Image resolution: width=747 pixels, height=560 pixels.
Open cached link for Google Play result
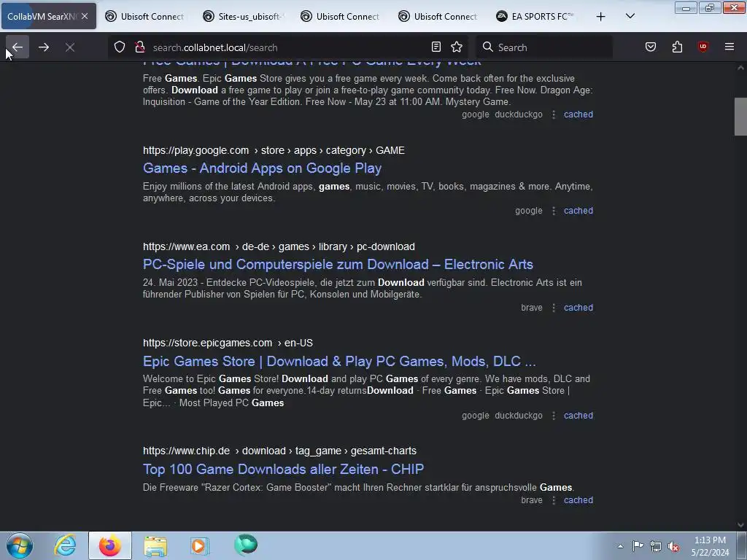click(x=578, y=211)
